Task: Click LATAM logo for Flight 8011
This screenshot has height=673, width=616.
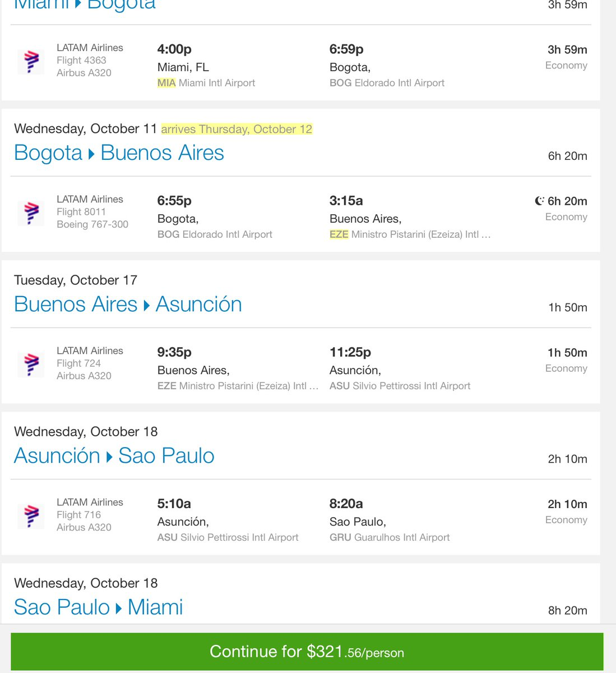Action: point(31,213)
